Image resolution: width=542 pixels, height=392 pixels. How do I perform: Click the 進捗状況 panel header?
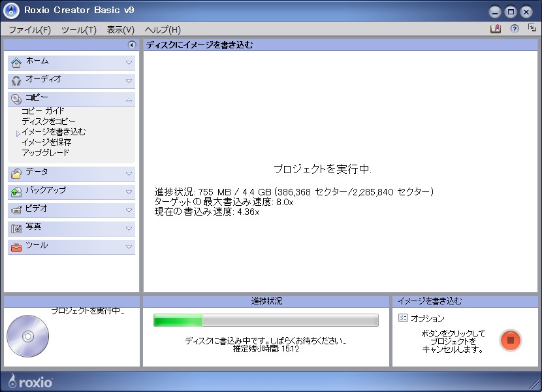(266, 301)
